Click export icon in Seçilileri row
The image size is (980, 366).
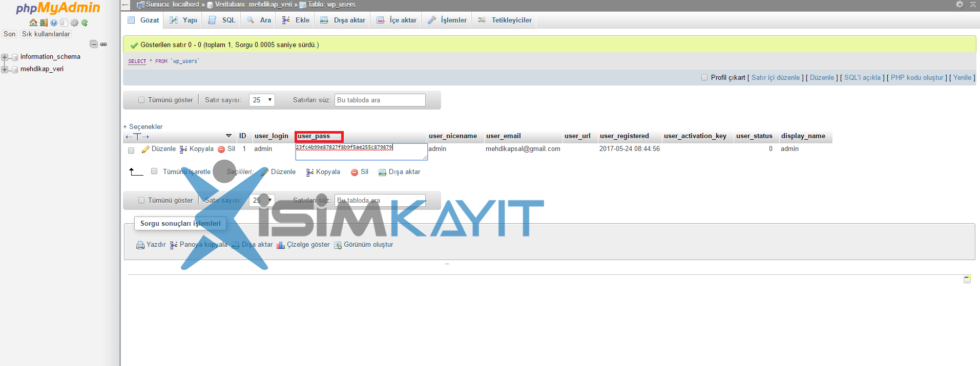(382, 173)
